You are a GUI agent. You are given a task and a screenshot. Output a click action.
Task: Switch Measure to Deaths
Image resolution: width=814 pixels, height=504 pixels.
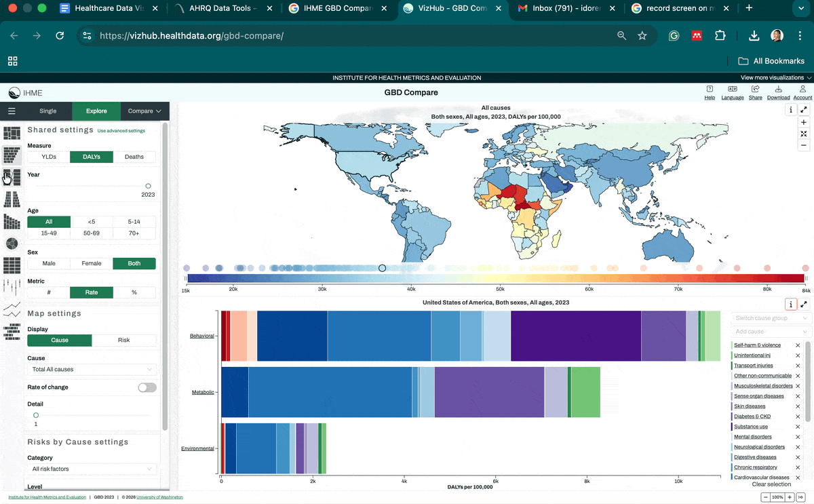pos(134,156)
